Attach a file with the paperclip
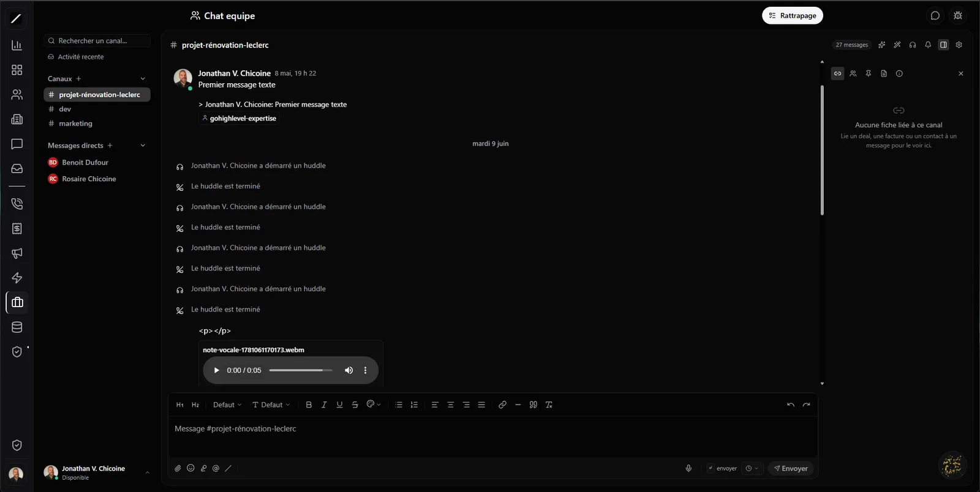The height and width of the screenshot is (492, 980). [178, 468]
